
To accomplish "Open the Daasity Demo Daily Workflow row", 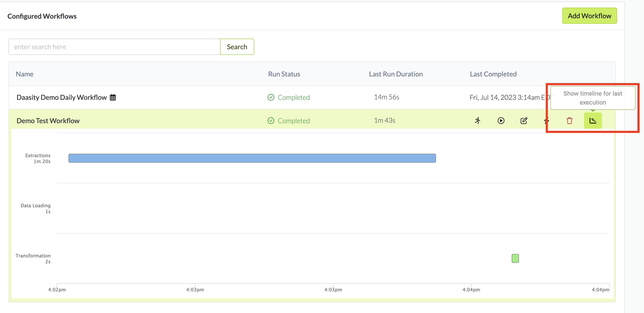I will click(x=61, y=97).
